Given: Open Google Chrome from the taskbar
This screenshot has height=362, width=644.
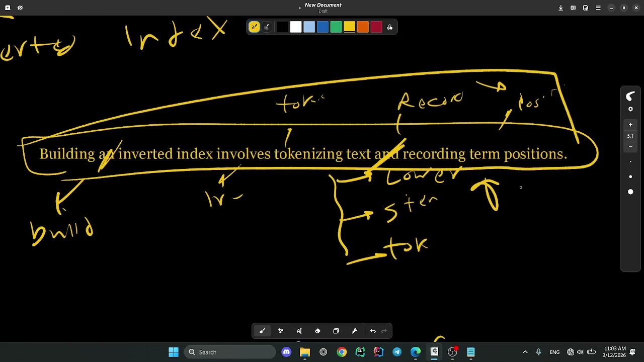Looking at the screenshot, I should 342,352.
